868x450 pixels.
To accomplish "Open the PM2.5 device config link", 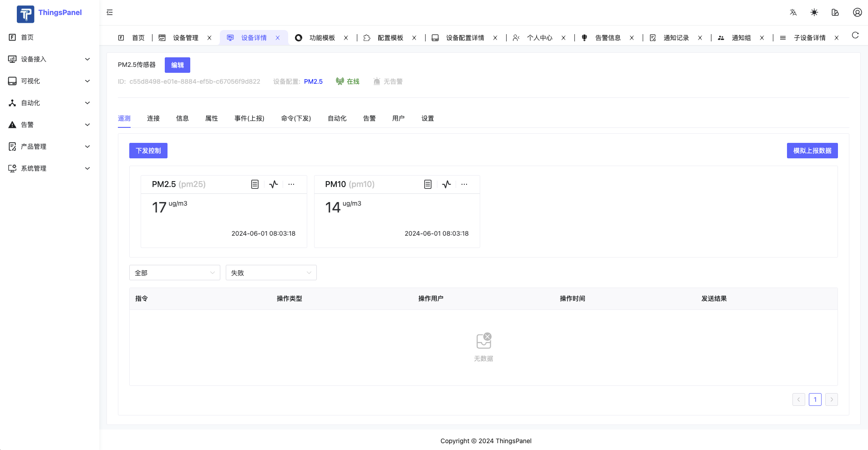I will [x=313, y=81].
